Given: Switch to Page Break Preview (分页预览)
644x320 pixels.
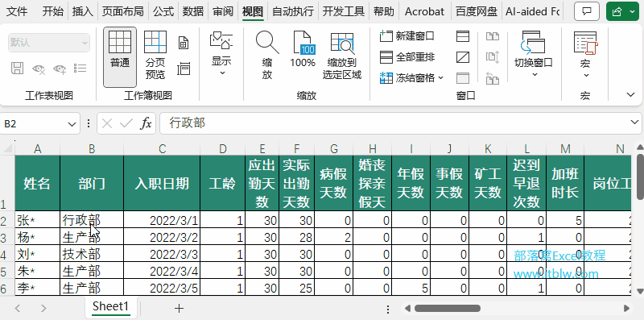Looking at the screenshot, I should click(x=155, y=55).
